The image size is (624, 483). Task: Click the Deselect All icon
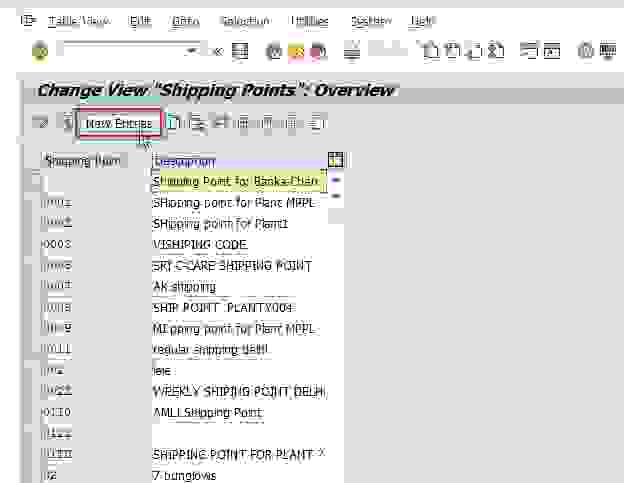(x=291, y=123)
